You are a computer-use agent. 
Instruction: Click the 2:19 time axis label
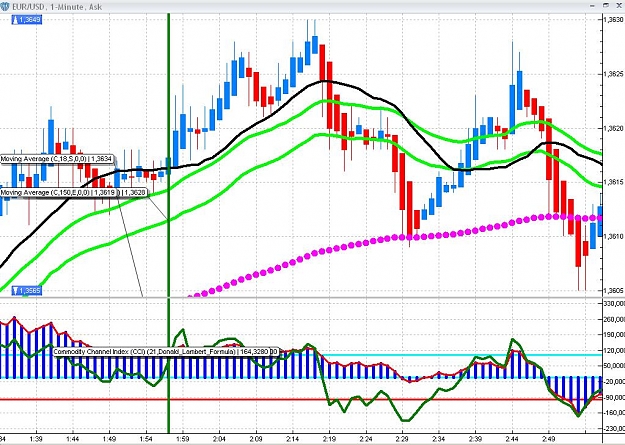click(329, 439)
